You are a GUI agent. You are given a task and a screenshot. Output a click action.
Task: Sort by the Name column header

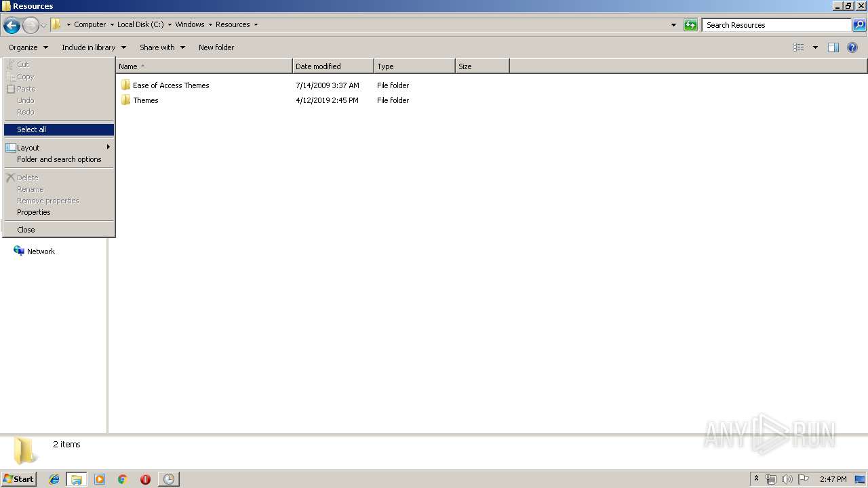(x=204, y=66)
